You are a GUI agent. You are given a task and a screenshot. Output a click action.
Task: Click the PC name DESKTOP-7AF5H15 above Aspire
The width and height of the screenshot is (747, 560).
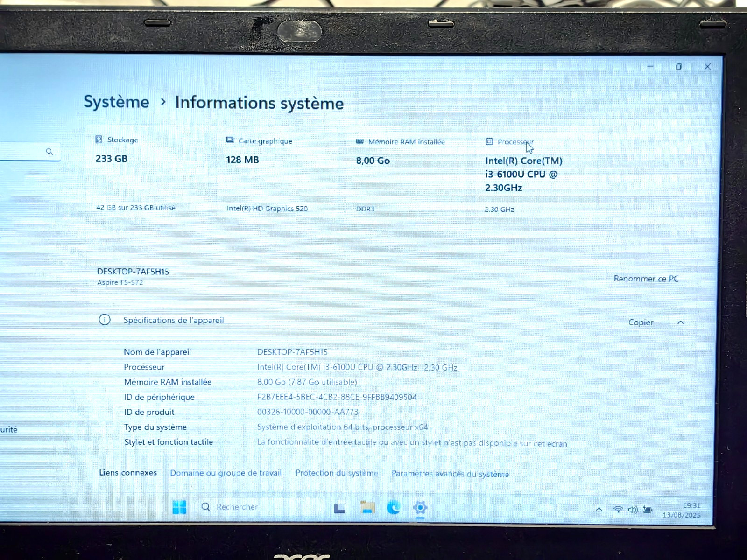tap(133, 272)
